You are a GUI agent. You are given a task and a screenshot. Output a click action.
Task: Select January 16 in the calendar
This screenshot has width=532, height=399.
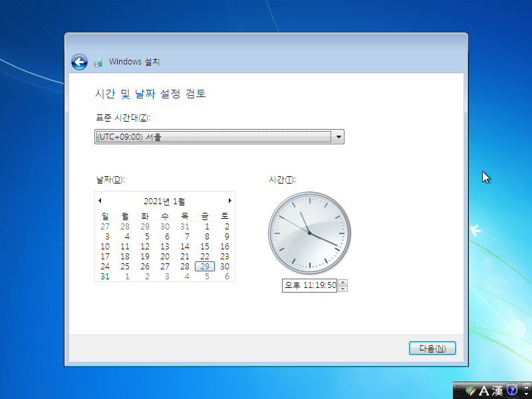point(225,246)
